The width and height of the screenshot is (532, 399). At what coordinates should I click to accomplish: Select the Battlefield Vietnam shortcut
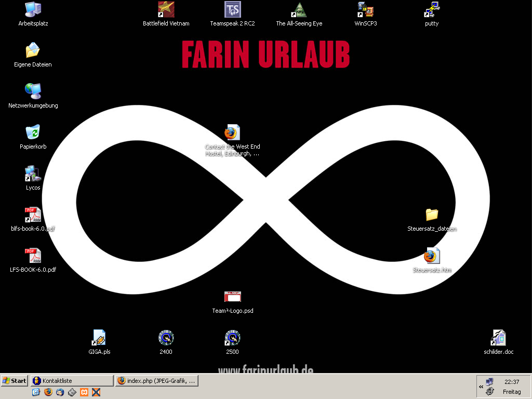pyautogui.click(x=166, y=10)
